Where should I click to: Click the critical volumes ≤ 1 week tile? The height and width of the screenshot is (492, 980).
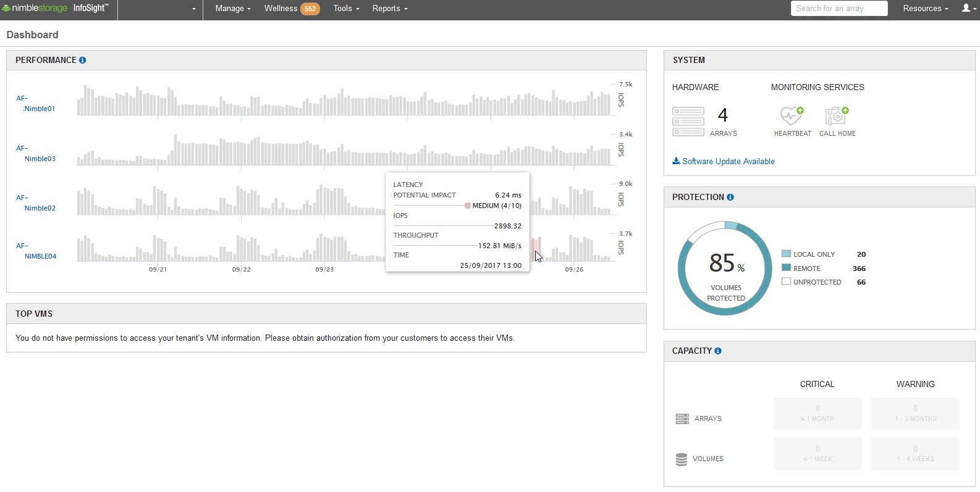pyautogui.click(x=817, y=454)
